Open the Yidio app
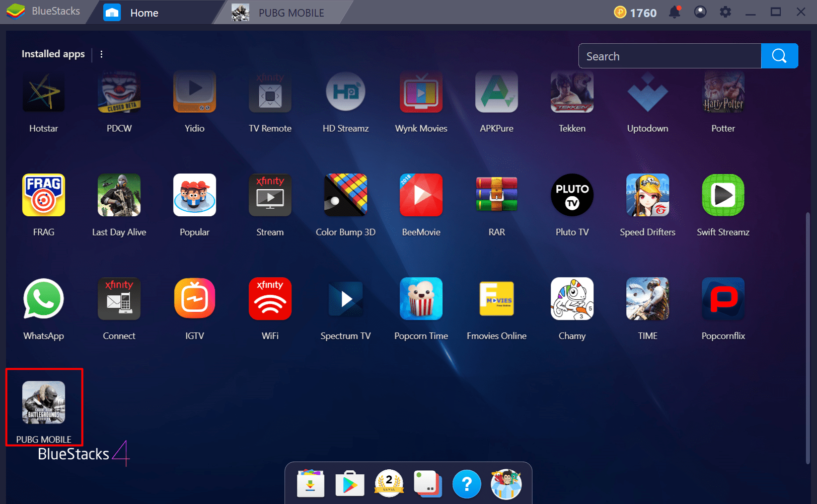The image size is (817, 504). click(x=195, y=92)
